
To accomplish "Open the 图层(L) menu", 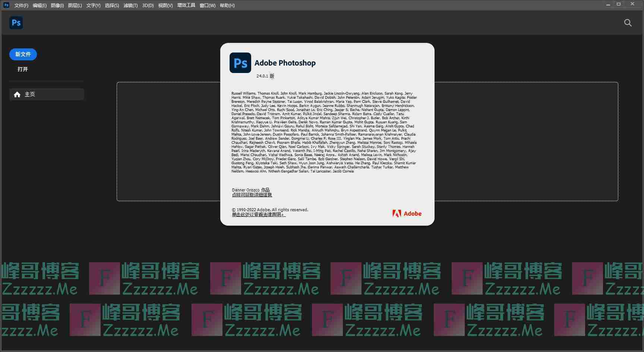I will 75,6.
